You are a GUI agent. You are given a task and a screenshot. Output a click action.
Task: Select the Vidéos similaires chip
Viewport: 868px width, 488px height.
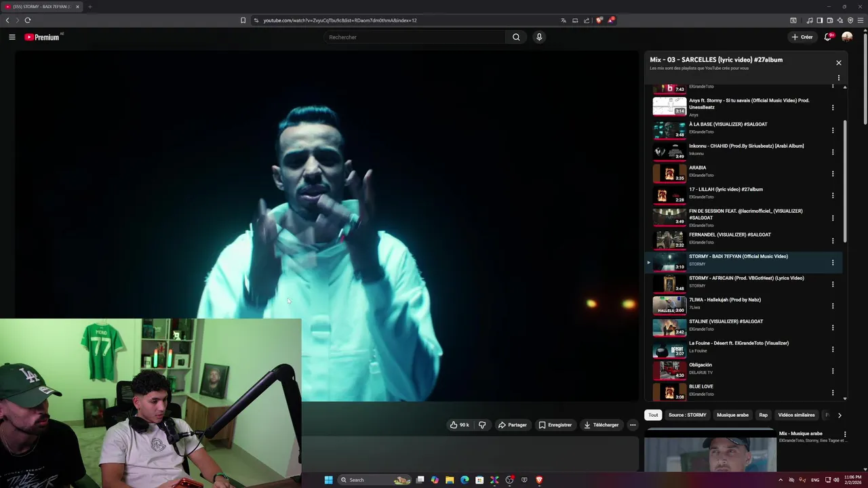point(796,415)
